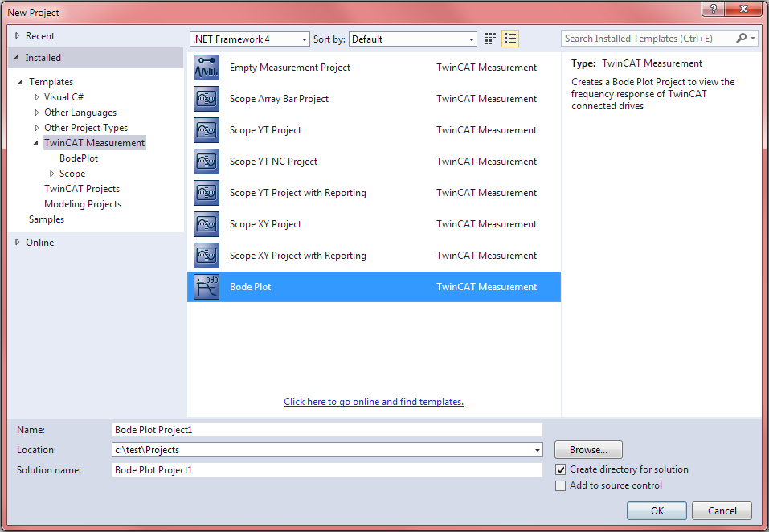Expand the Other Languages node arrow
Image resolution: width=769 pixels, height=532 pixels.
[x=36, y=113]
